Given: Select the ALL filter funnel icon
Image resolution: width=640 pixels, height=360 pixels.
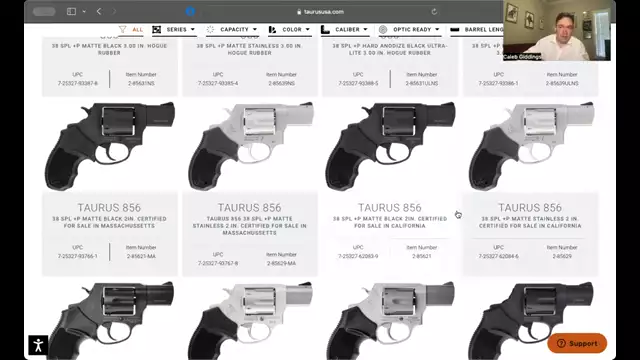Looking at the screenshot, I should coord(122,29).
